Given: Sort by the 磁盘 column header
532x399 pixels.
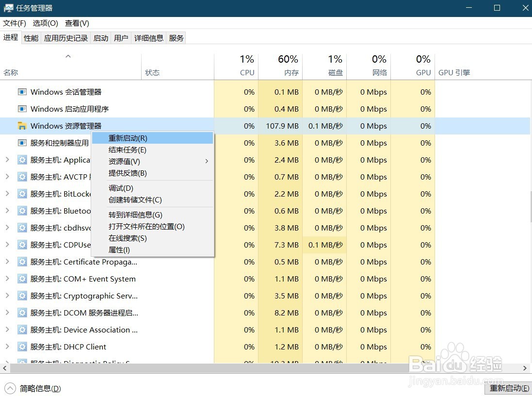Looking at the screenshot, I should tap(324, 66).
